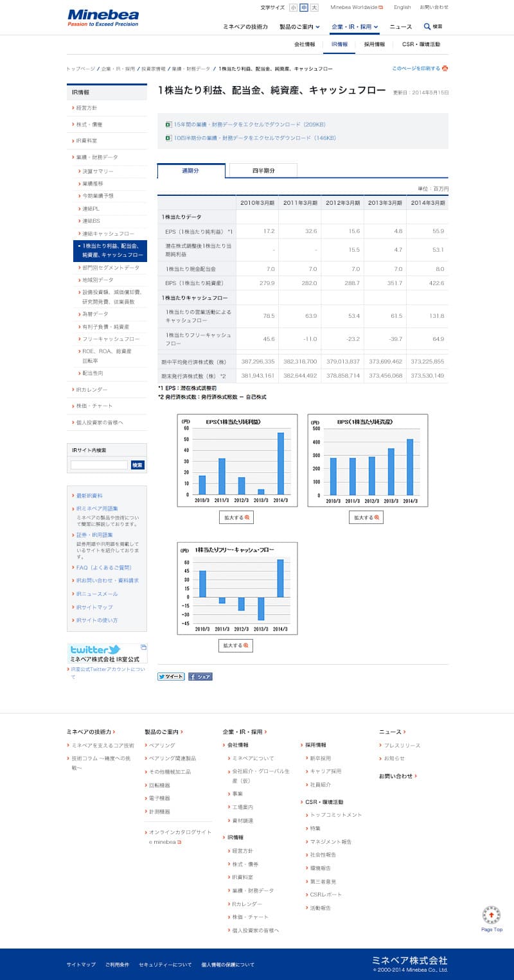Click the IR site search input field

(x=99, y=465)
